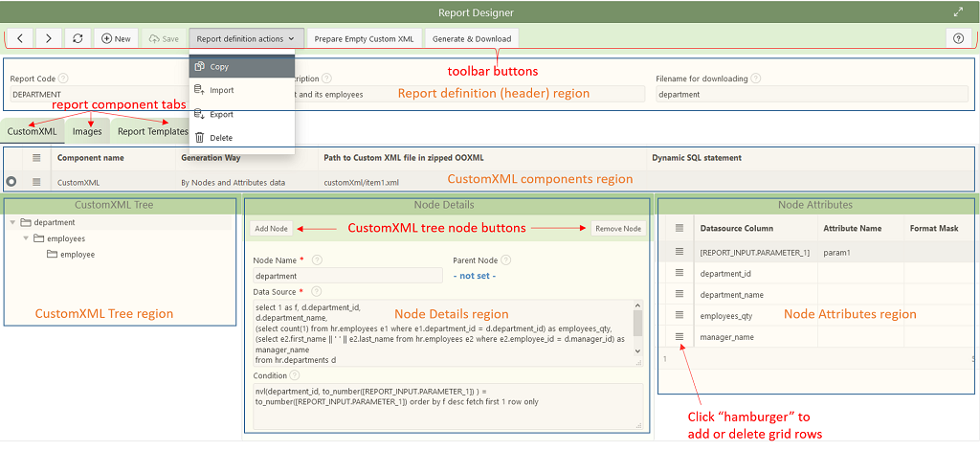Open hamburger for REPORT_INPUT.PARAMETER_1 row
The image size is (980, 451).
pos(680,252)
